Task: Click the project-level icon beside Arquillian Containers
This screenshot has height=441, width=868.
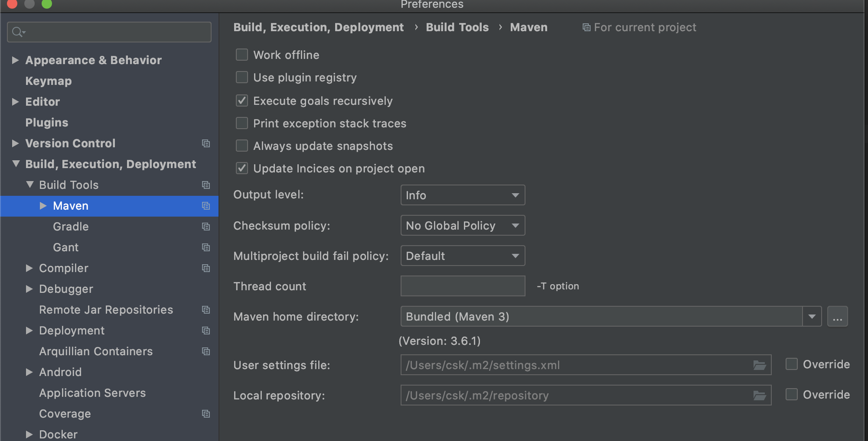Action: [x=206, y=351]
